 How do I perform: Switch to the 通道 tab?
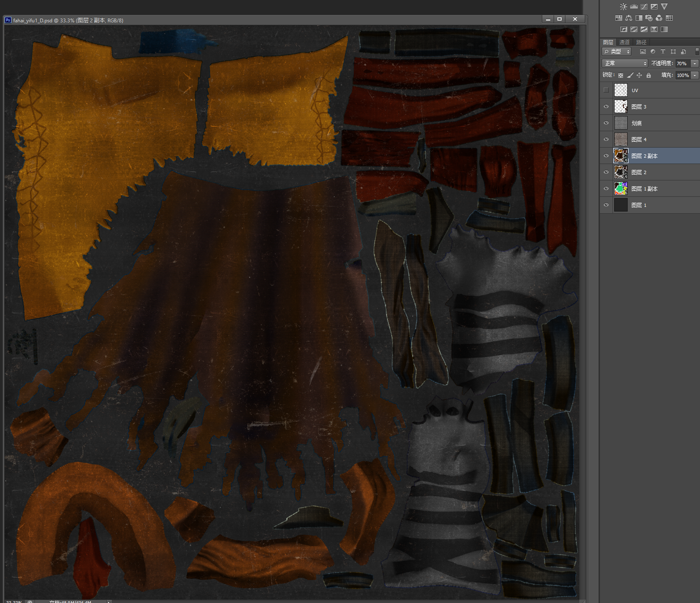624,42
